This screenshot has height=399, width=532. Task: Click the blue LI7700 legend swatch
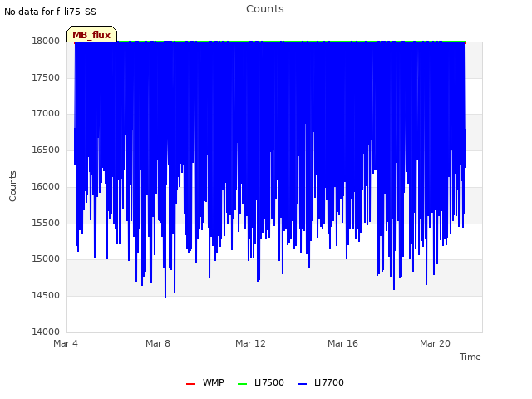coord(303,384)
